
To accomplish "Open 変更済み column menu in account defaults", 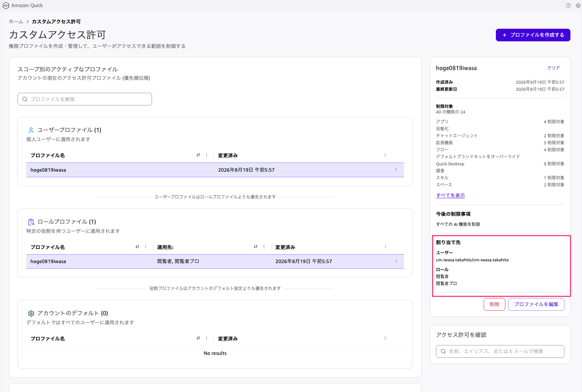I will coord(385,338).
